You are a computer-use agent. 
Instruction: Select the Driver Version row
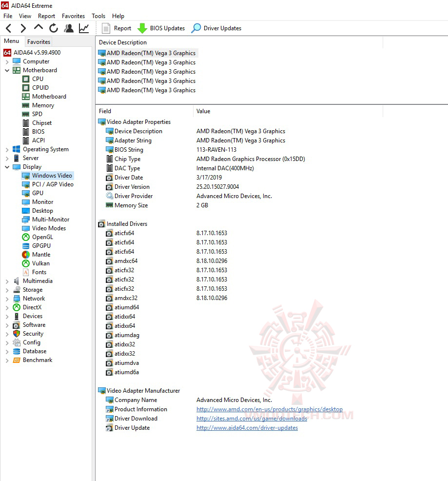172,187
